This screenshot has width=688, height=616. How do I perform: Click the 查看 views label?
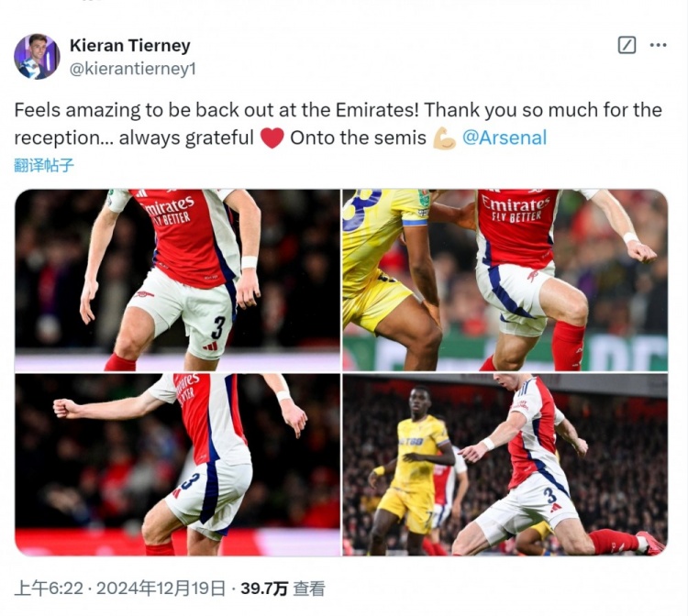pos(308,588)
